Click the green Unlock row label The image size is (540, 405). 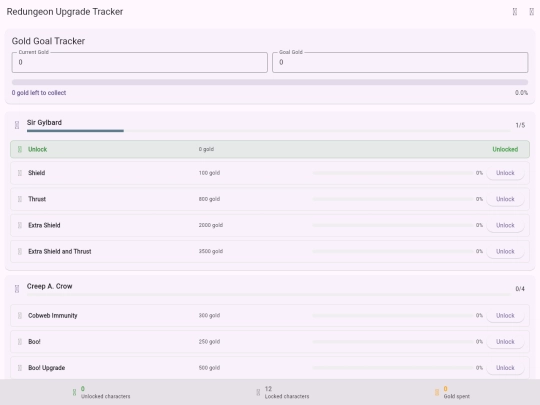[x=38, y=149]
